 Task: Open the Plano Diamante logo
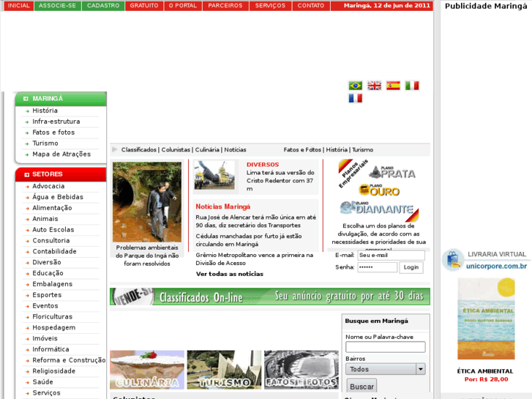(377, 208)
